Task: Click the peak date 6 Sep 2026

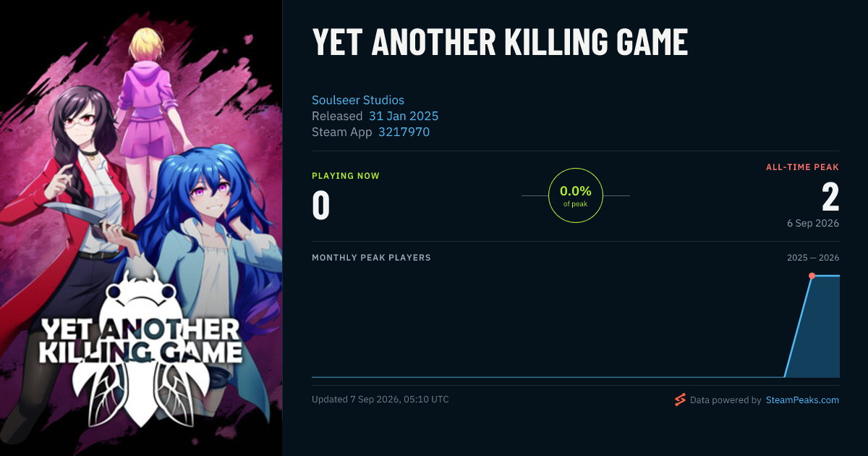Action: coord(813,223)
